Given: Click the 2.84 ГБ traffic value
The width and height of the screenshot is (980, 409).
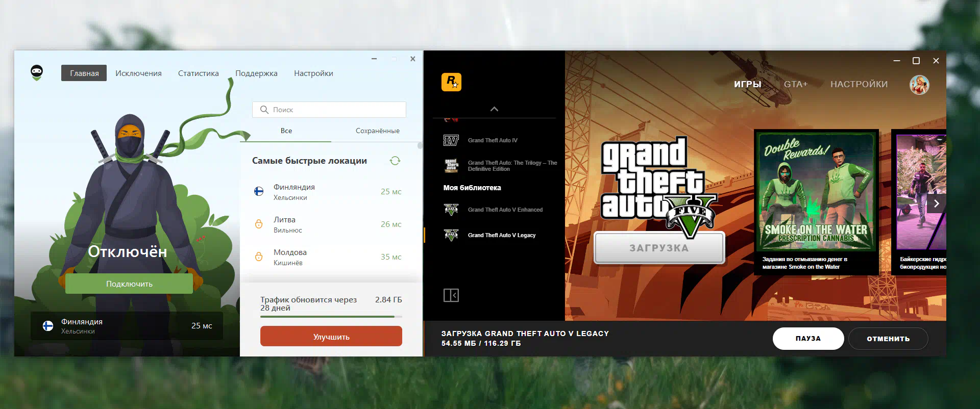Looking at the screenshot, I should (x=388, y=299).
